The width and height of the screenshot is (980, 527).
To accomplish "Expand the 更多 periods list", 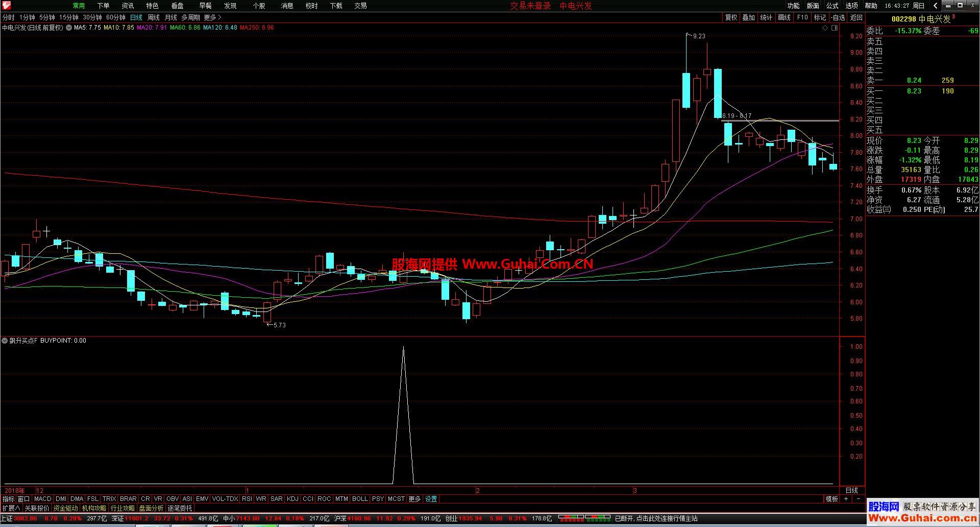I will [212, 17].
